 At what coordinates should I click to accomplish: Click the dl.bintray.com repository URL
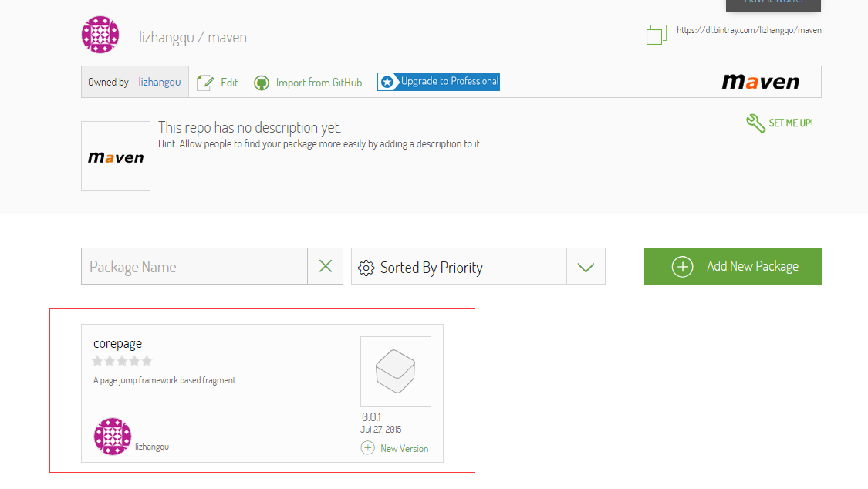(749, 30)
